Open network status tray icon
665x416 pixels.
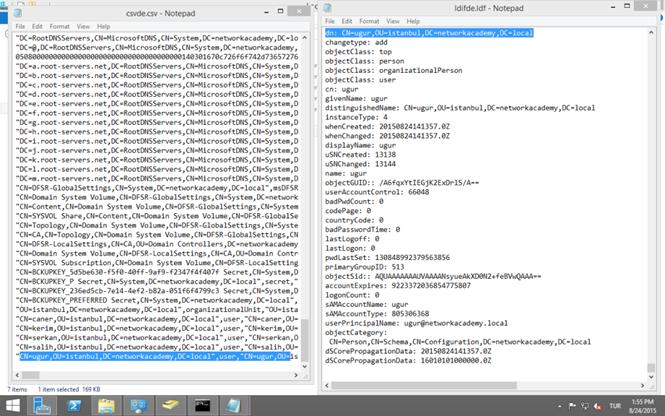pyautogui.click(x=585, y=406)
